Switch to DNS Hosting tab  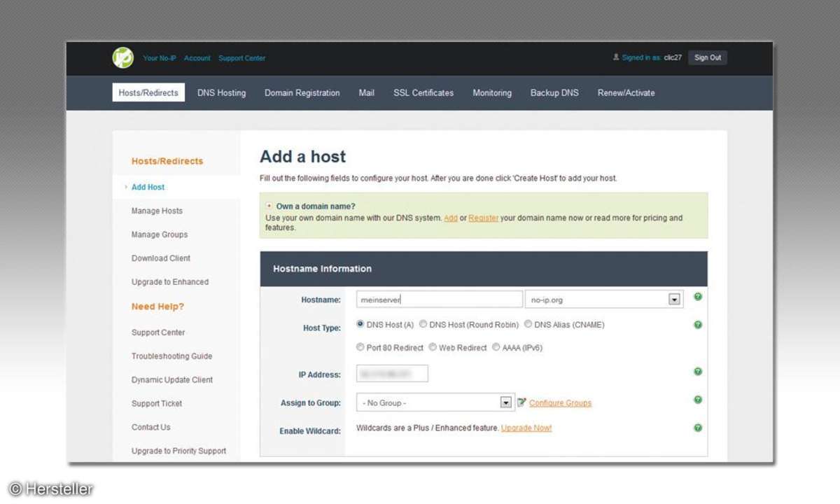pyautogui.click(x=221, y=92)
